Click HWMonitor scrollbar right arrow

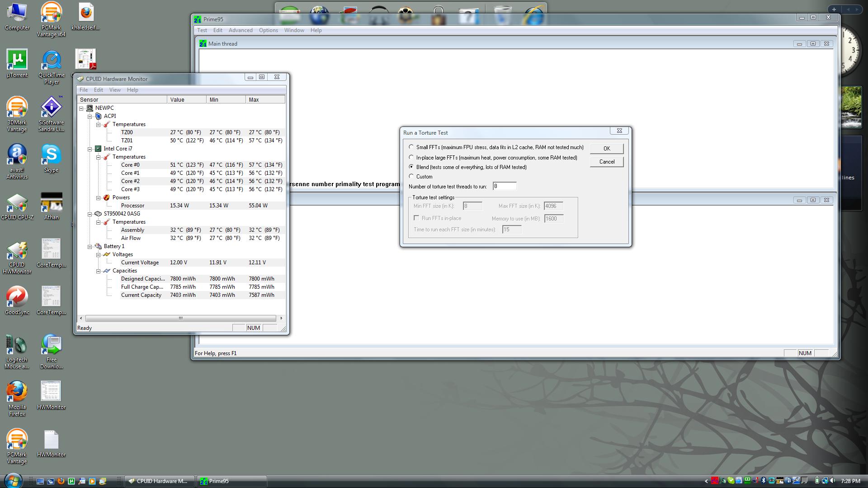coord(281,318)
